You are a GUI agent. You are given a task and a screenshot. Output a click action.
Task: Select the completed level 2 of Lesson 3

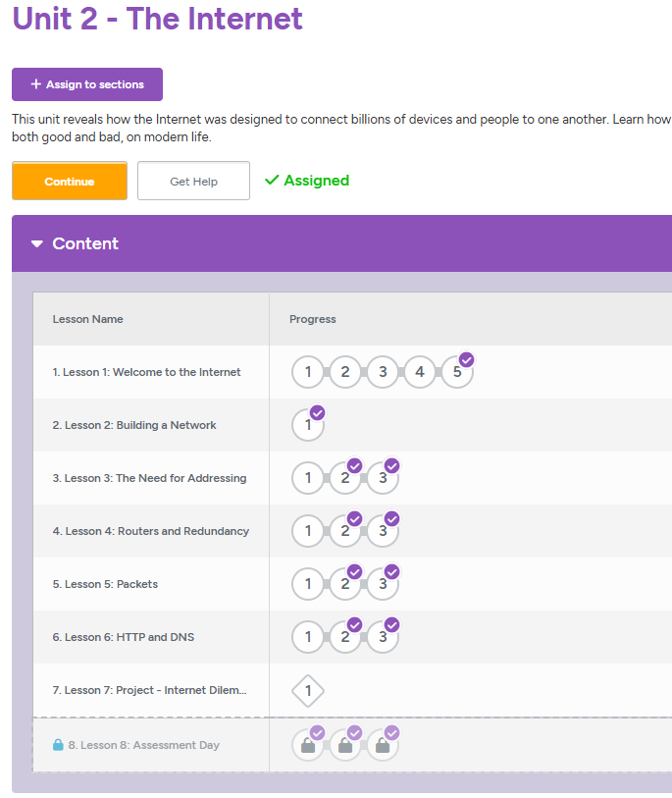click(345, 478)
